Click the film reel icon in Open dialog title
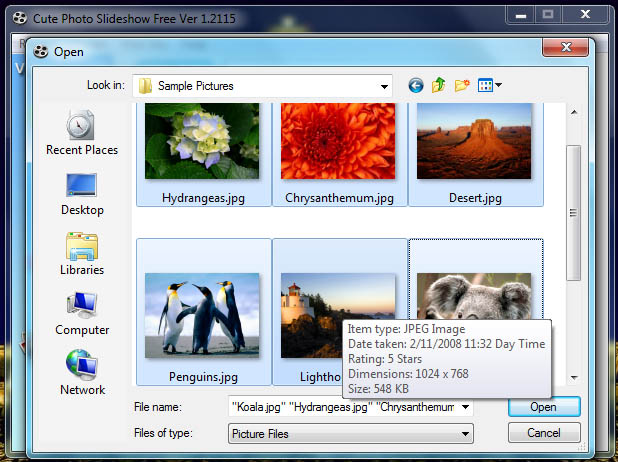The image size is (618, 462). [41, 52]
